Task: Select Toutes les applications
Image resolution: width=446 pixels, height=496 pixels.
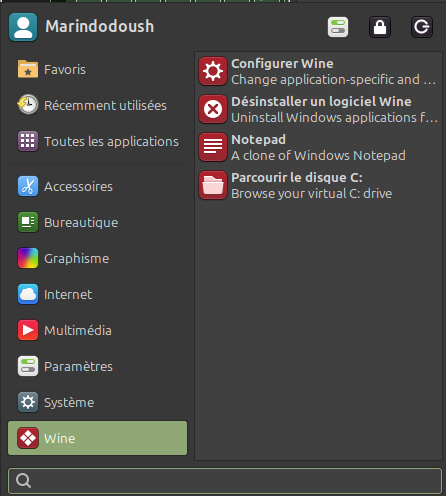Action: (97, 141)
